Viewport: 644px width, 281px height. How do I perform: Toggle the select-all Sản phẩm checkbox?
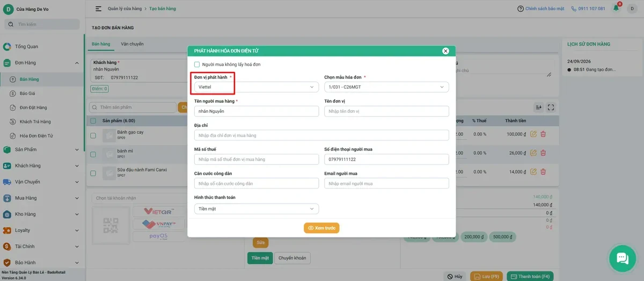[93, 121]
